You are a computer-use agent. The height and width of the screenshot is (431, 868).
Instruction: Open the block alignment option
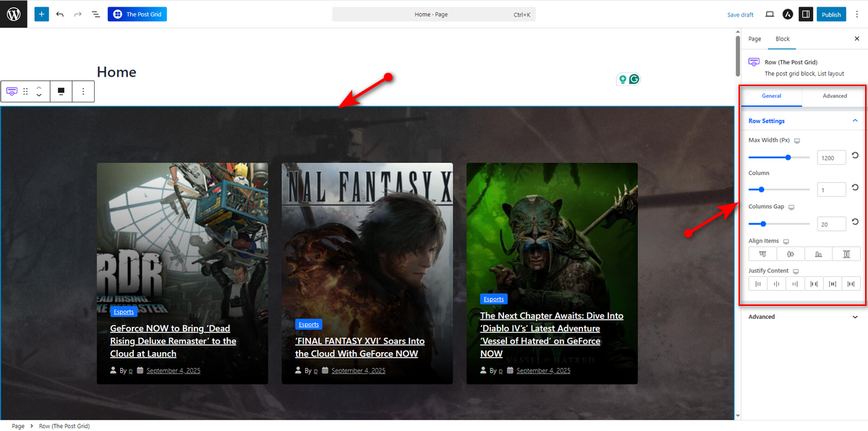[61, 91]
